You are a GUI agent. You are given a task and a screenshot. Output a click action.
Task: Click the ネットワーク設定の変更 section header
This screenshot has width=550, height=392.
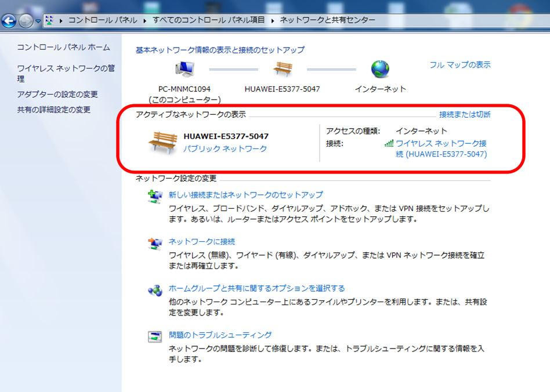click(176, 179)
